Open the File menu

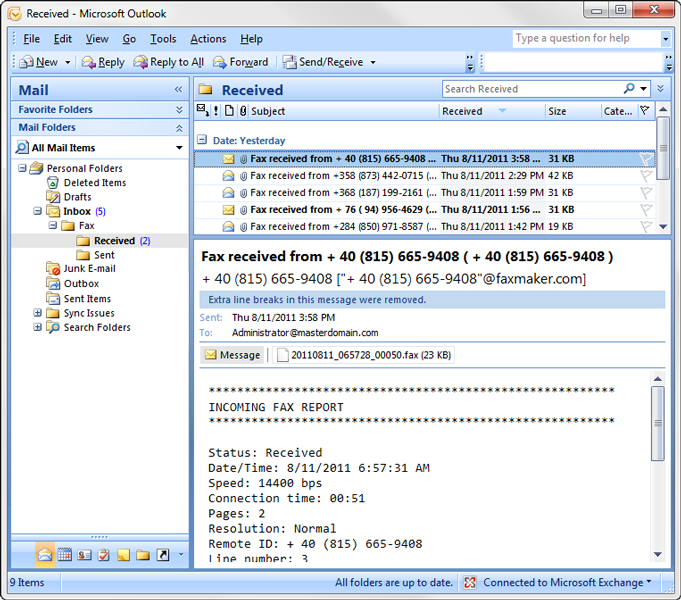[x=31, y=39]
